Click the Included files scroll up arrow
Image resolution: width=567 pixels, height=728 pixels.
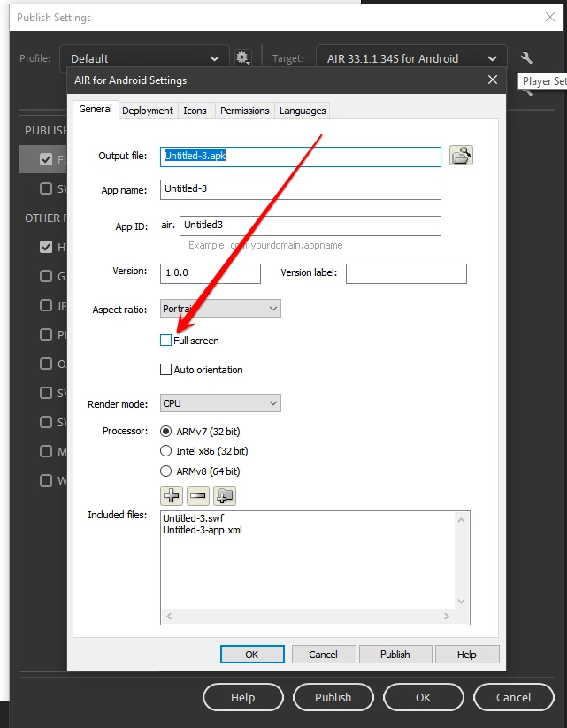pyautogui.click(x=461, y=520)
